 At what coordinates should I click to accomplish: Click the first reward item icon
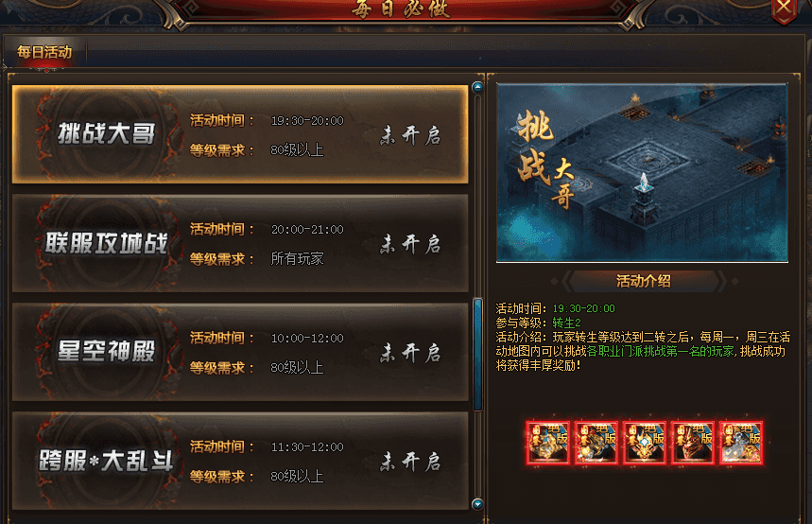pyautogui.click(x=548, y=443)
